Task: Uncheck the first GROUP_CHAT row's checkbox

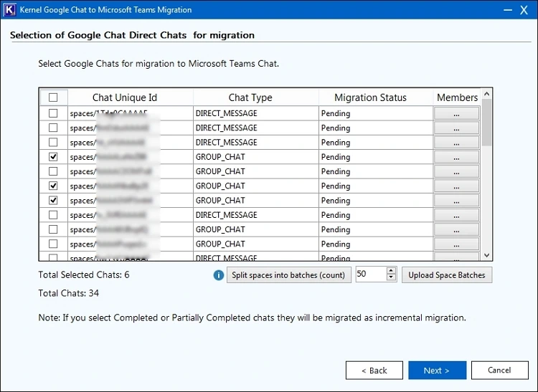Action: click(x=53, y=157)
